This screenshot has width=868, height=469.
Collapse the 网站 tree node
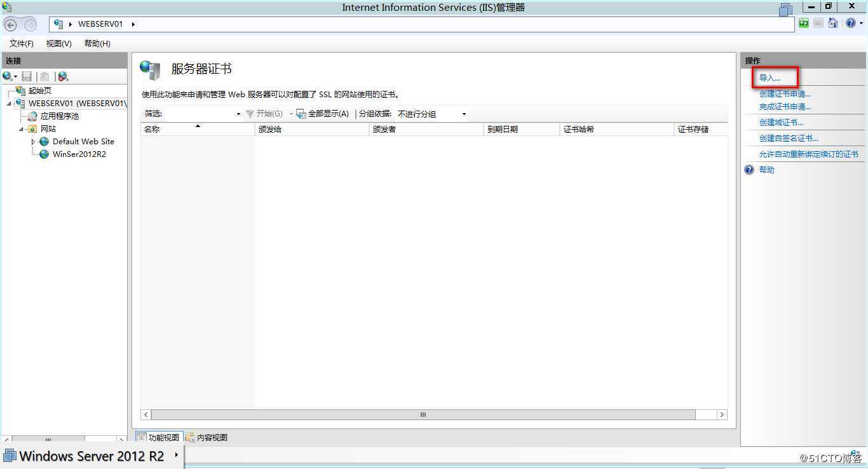click(x=22, y=129)
